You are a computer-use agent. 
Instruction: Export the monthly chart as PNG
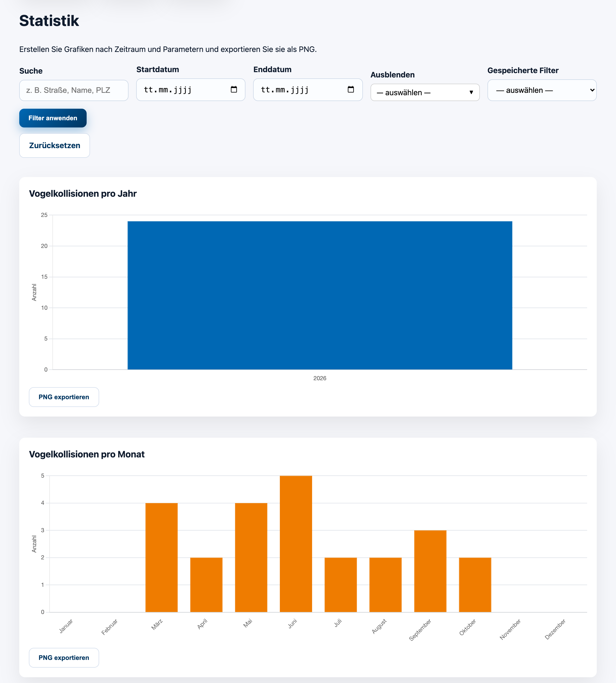(x=64, y=658)
